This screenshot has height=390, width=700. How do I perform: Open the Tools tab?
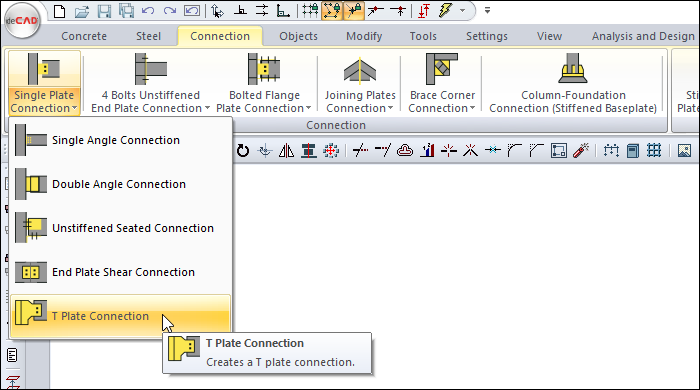point(423,36)
